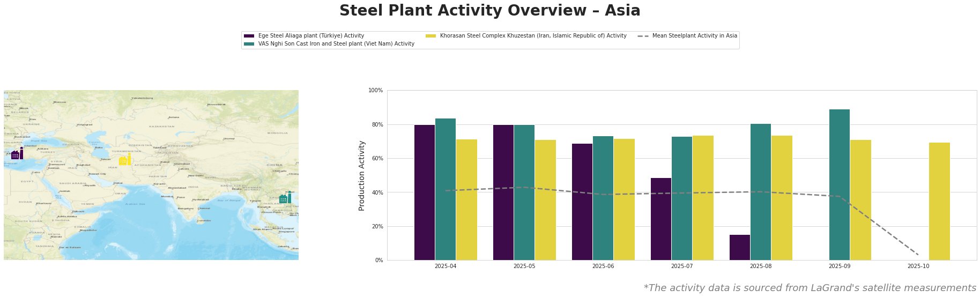Click the short purple bar for 2025-08
The width and height of the screenshot is (980, 297).
coord(740,247)
